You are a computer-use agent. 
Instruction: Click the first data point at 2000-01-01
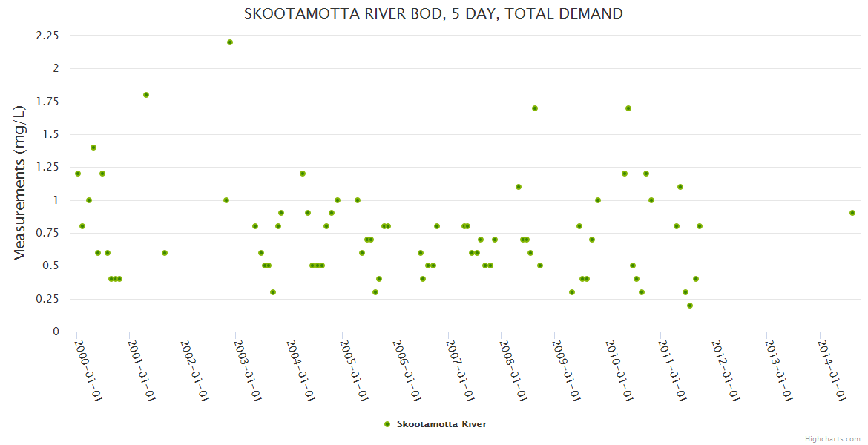click(x=78, y=174)
